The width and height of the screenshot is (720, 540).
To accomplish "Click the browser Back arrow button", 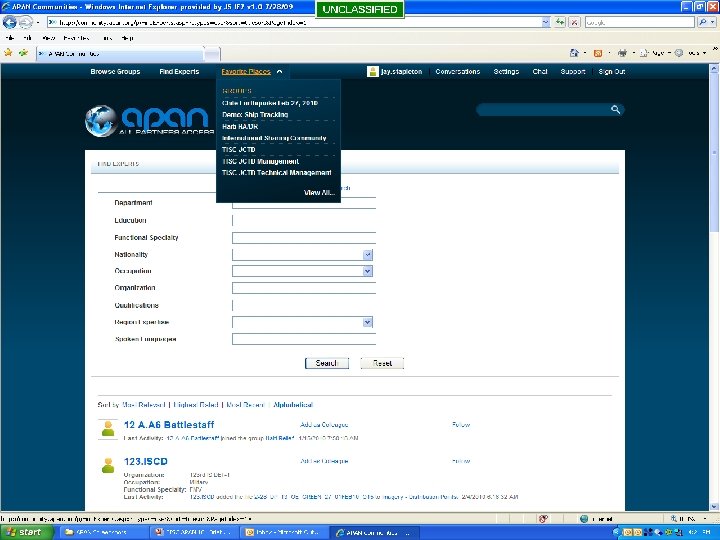I will [x=10, y=22].
